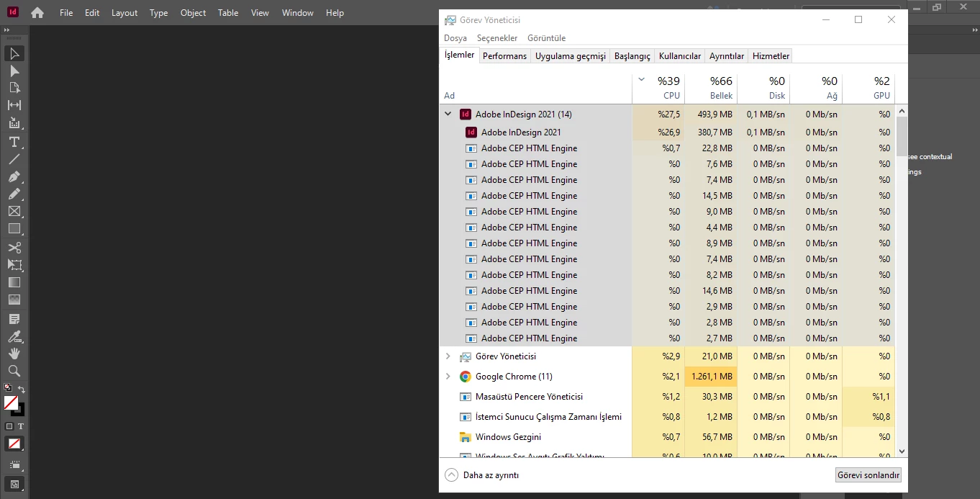Click InDesign Home icon

point(37,13)
